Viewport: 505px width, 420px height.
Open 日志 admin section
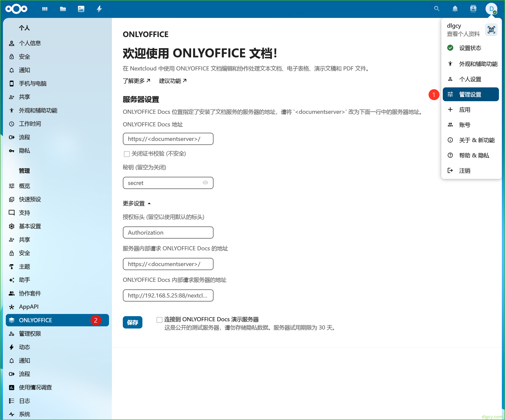coord(57,401)
